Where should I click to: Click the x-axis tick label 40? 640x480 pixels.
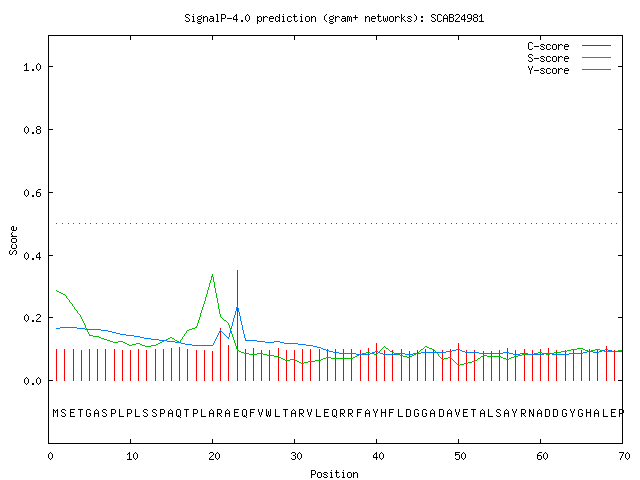(x=378, y=456)
